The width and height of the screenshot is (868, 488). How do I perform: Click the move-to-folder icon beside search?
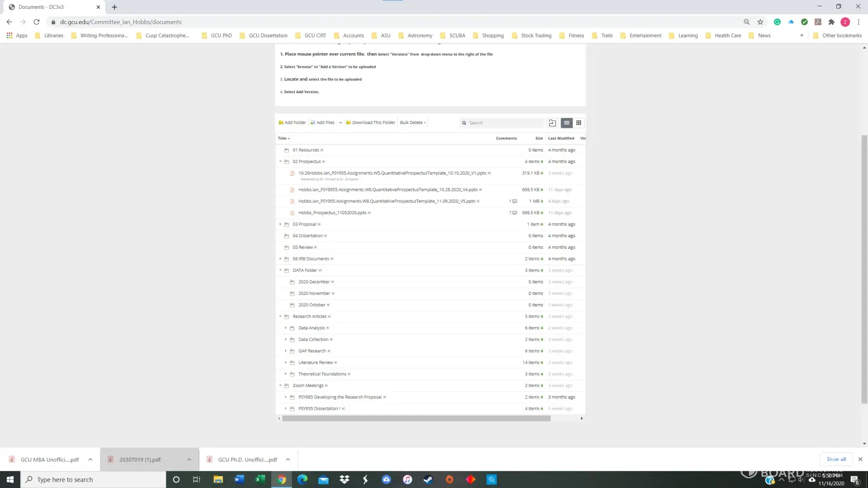click(x=552, y=123)
